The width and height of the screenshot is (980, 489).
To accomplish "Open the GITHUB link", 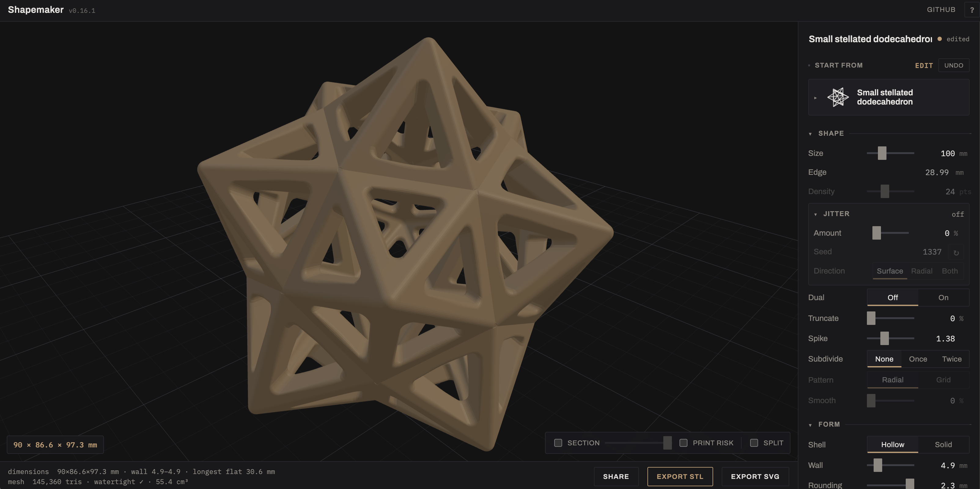I will click(941, 9).
